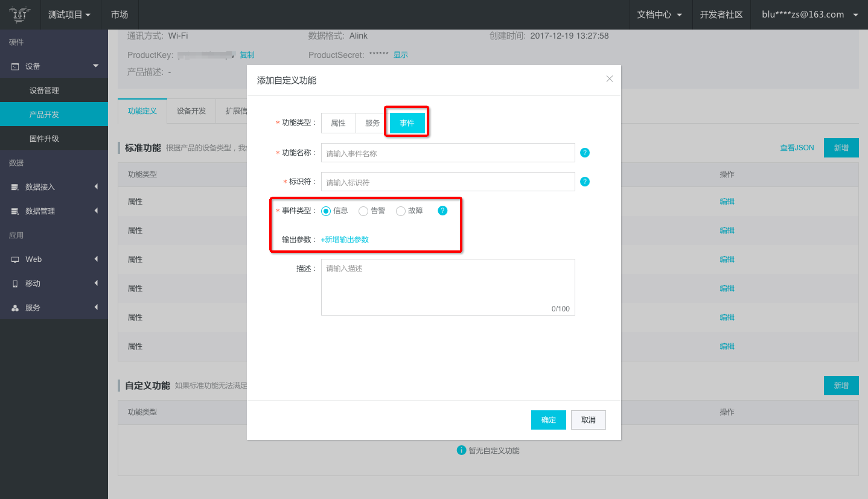Image resolution: width=868 pixels, height=499 pixels.
Task: Click the 数据接入 sidebar icon
Action: pyautogui.click(x=15, y=187)
